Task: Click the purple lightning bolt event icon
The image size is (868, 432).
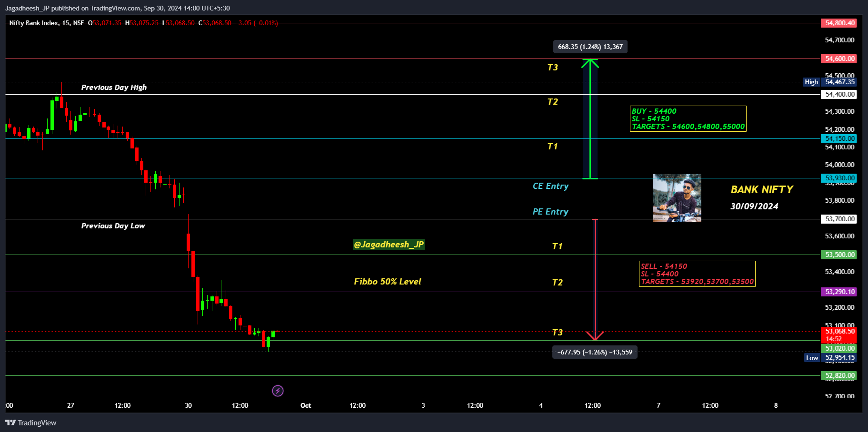Action: tap(278, 391)
